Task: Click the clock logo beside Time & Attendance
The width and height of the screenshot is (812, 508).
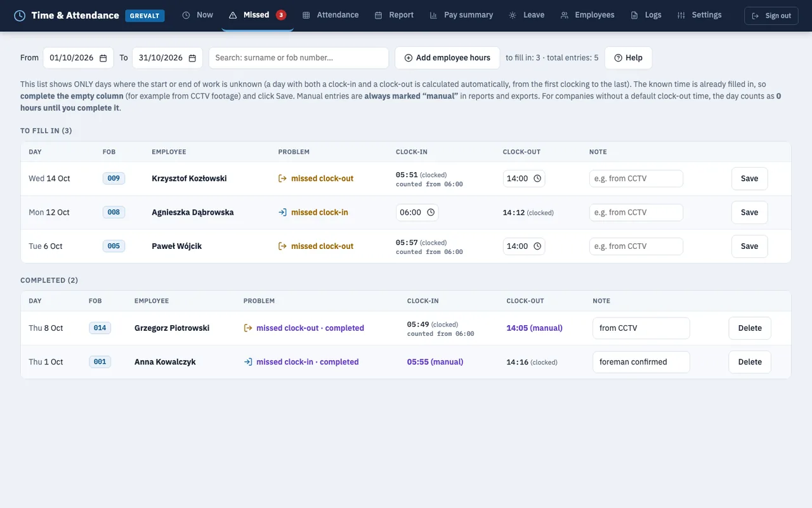Action: 20,15
